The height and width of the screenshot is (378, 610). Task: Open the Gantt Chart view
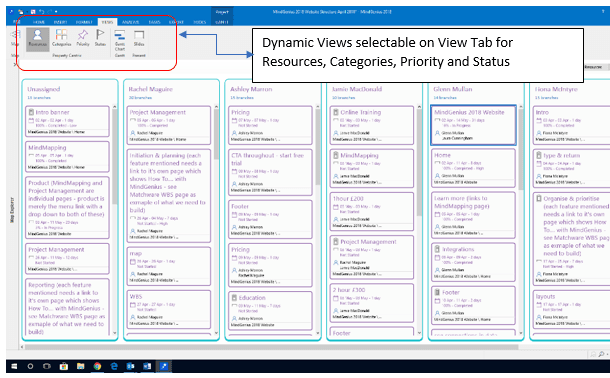click(x=120, y=40)
